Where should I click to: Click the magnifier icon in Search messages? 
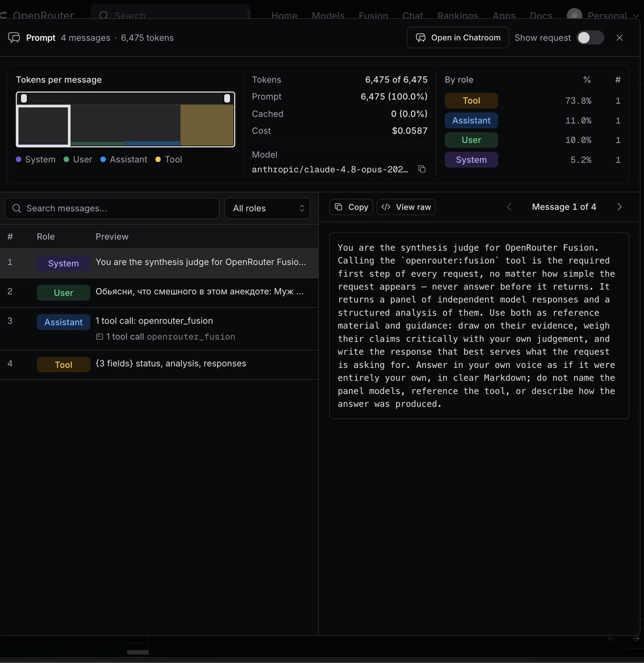[17, 208]
